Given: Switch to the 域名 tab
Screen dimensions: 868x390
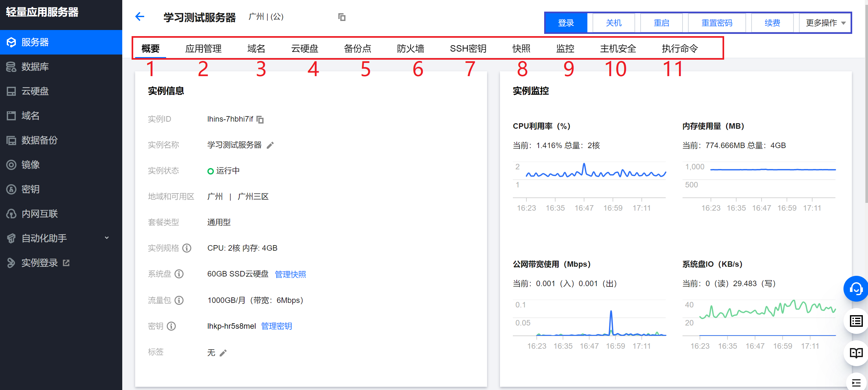Looking at the screenshot, I should click(256, 48).
